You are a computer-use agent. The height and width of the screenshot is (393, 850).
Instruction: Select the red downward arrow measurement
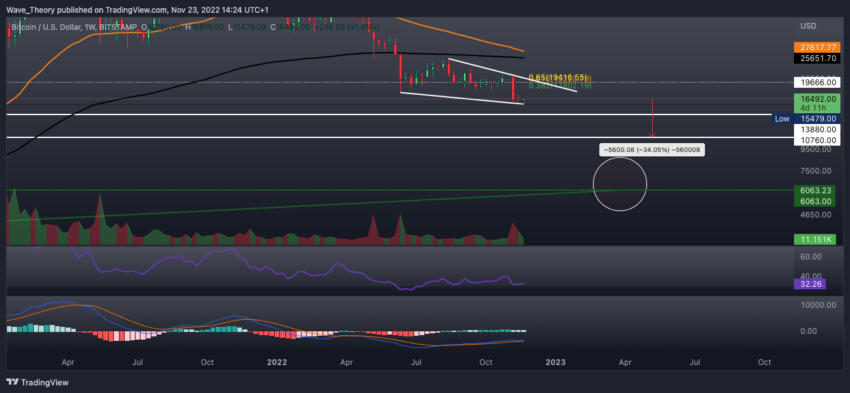pyautogui.click(x=652, y=118)
